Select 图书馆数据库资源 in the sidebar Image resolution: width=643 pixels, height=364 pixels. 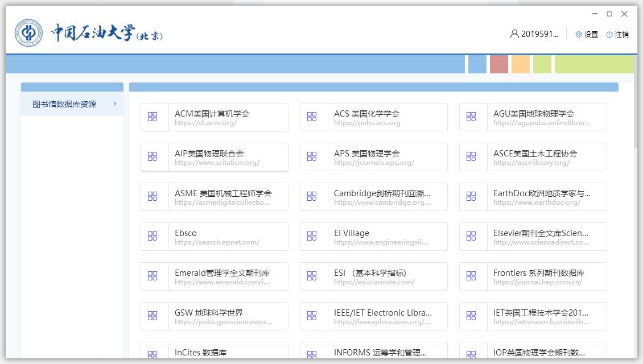pyautogui.click(x=64, y=104)
